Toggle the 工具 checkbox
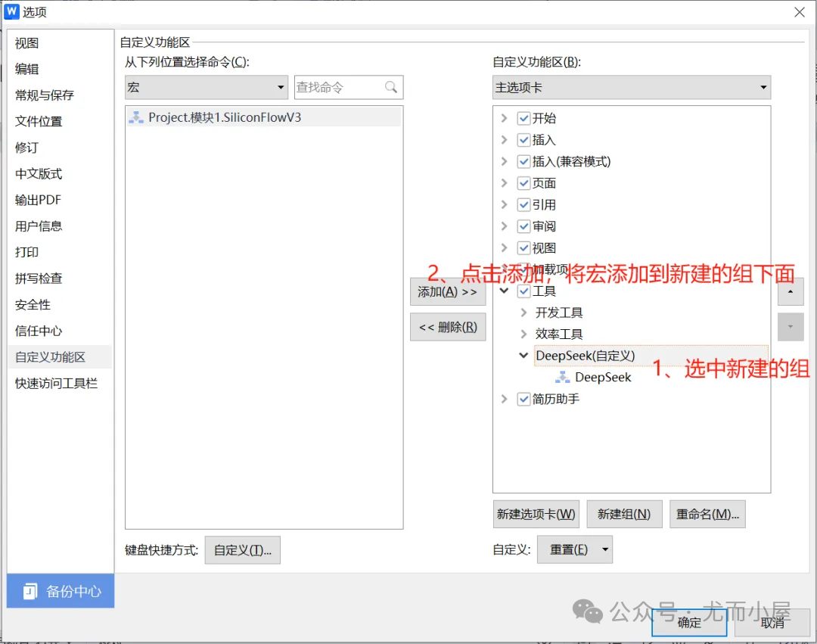817x644 pixels. tap(523, 291)
